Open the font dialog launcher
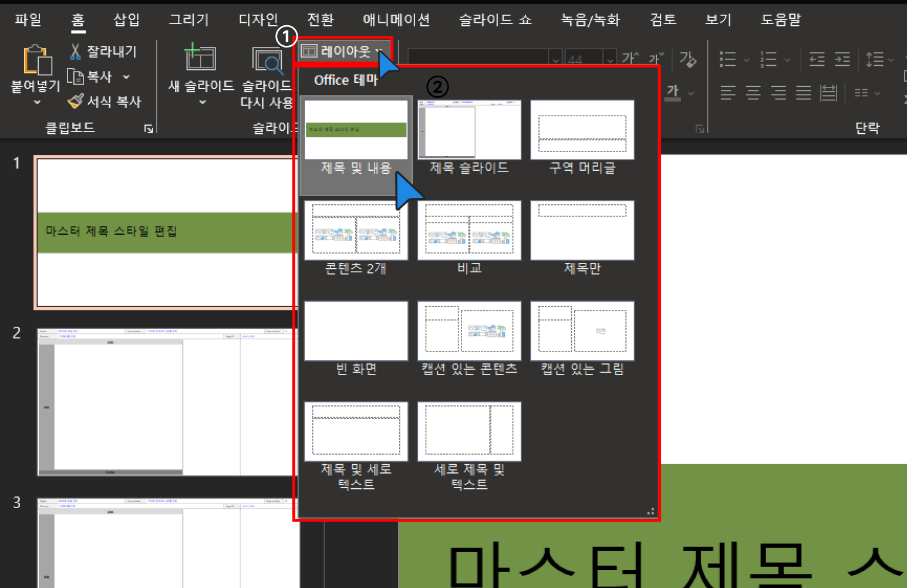Screen dimensions: 907x588 [700, 129]
